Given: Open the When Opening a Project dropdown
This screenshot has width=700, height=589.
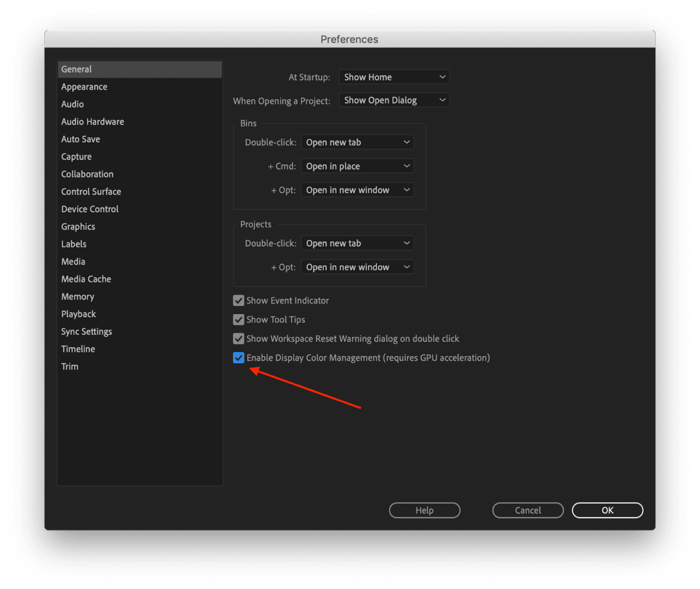Looking at the screenshot, I should pyautogui.click(x=394, y=100).
